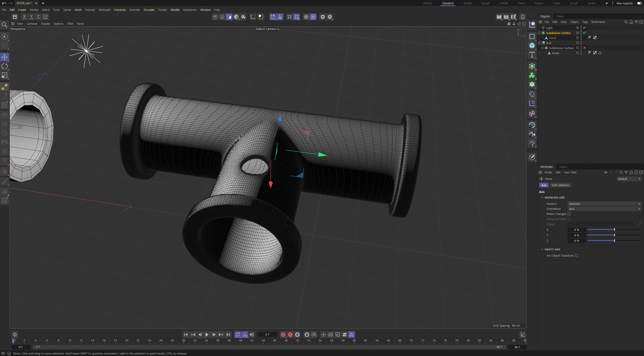Click the Render View clapperboard icon
Image resolution: width=644 pixels, height=356 pixels.
point(499,17)
